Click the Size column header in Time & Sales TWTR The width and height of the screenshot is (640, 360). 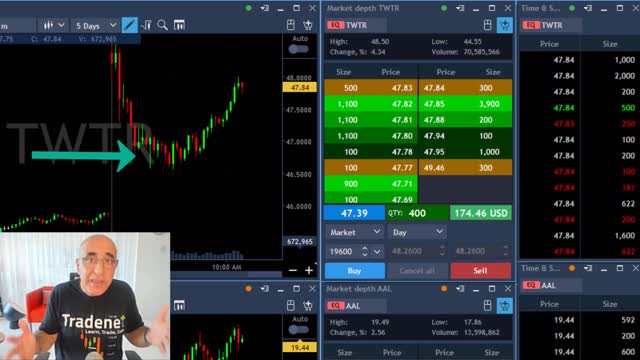click(x=610, y=44)
